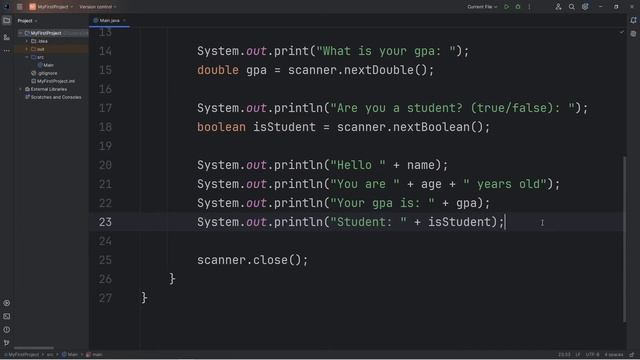
Task: Click the word isStudent on line 18
Action: point(284,127)
